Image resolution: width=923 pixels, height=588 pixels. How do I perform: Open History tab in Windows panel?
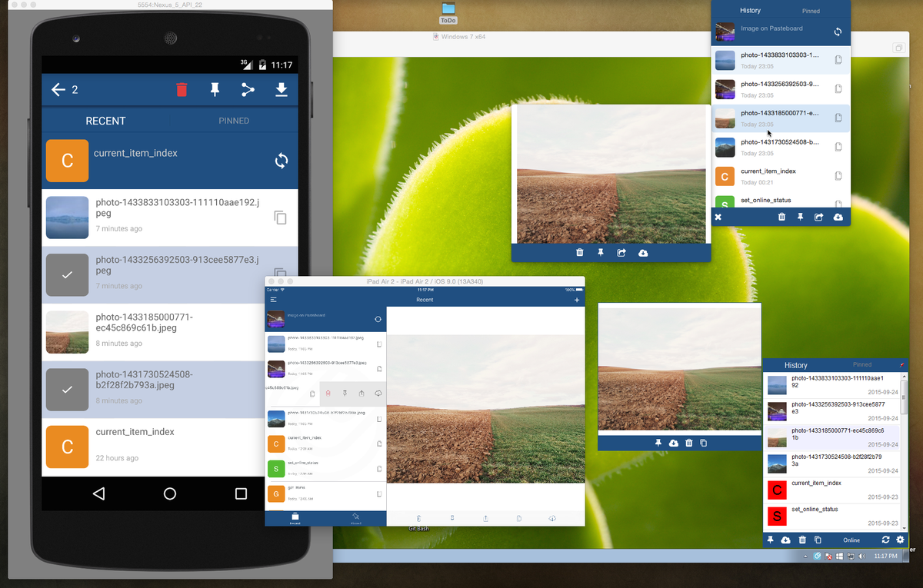pyautogui.click(x=796, y=365)
